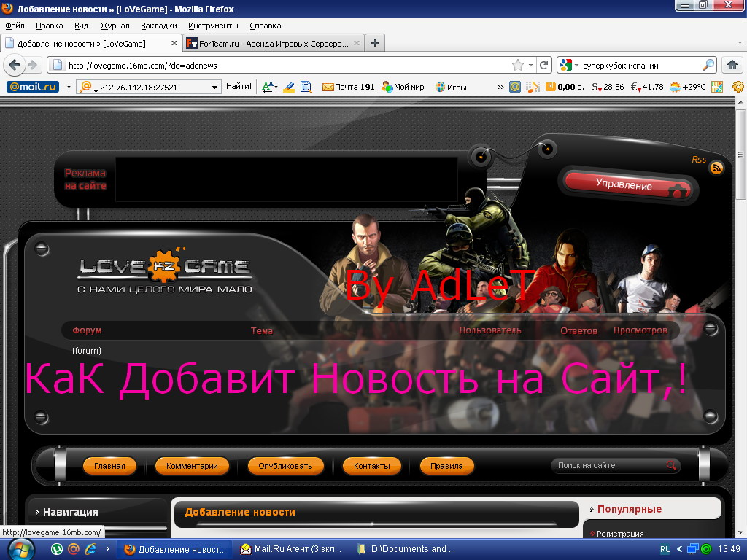
Task: Click the maps toolbar icon
Action: tap(717, 87)
